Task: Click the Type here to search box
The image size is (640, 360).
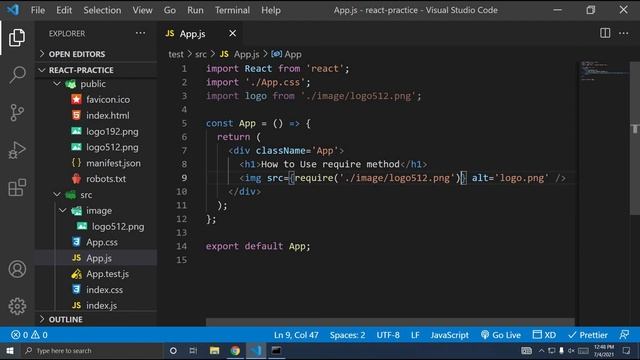Action: [x=92, y=351]
